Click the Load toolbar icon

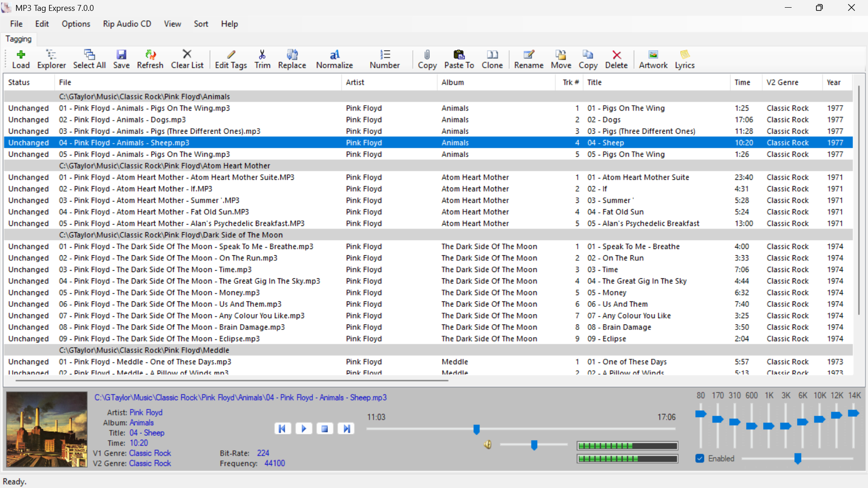pos(21,59)
